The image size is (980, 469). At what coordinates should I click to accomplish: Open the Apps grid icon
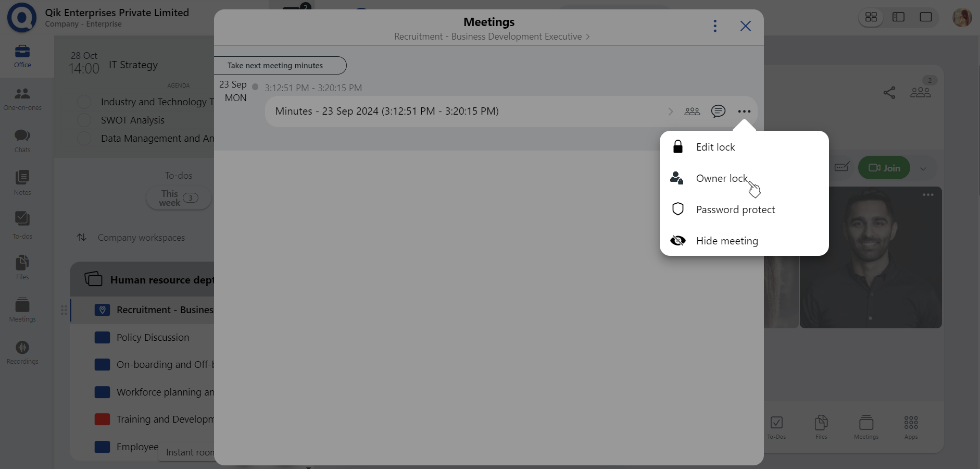pos(911,427)
